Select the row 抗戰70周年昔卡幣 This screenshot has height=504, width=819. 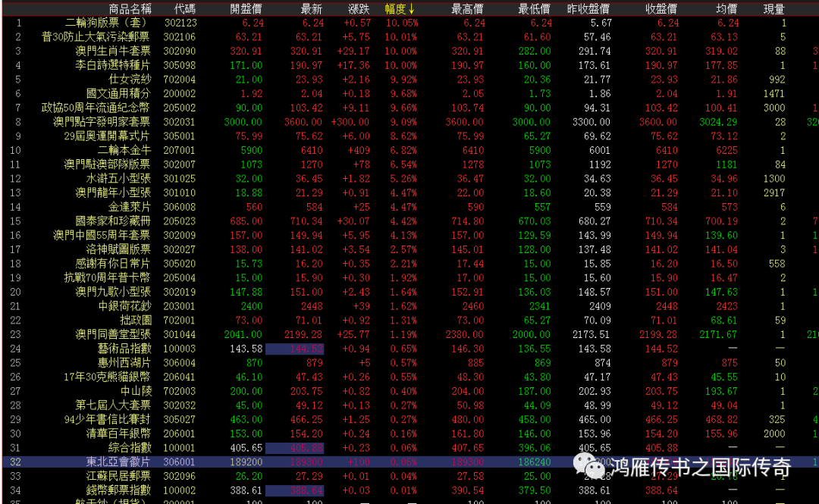click(410, 278)
